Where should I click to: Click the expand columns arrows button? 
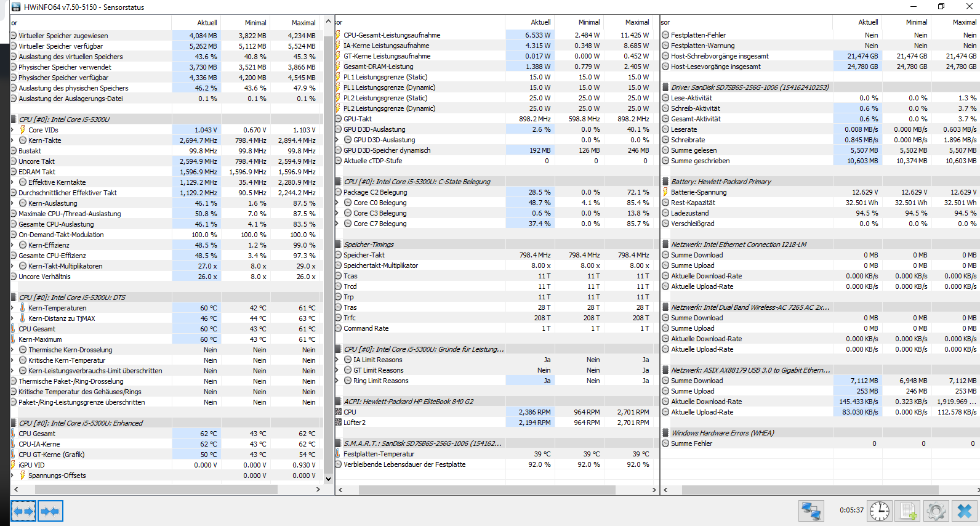[x=23, y=511]
